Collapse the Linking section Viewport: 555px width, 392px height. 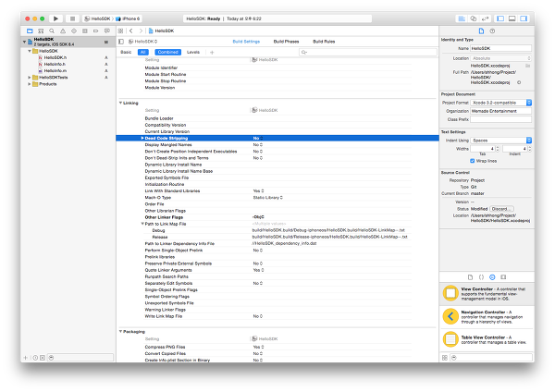pyautogui.click(x=120, y=103)
